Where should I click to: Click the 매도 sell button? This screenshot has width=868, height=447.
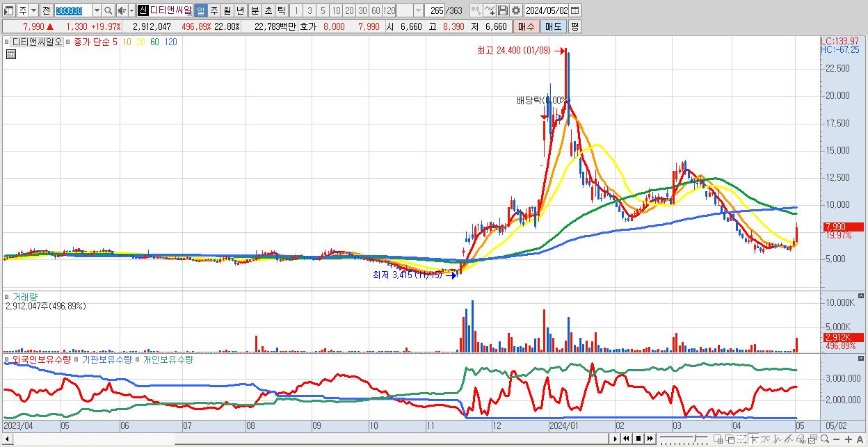(x=553, y=26)
